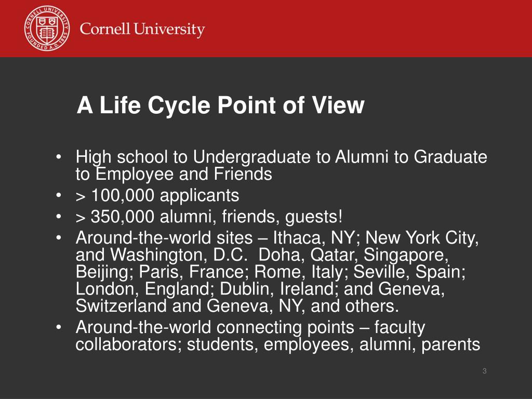Click the bullet before Around-the-world connecting points
532x399 pixels.
(59, 327)
